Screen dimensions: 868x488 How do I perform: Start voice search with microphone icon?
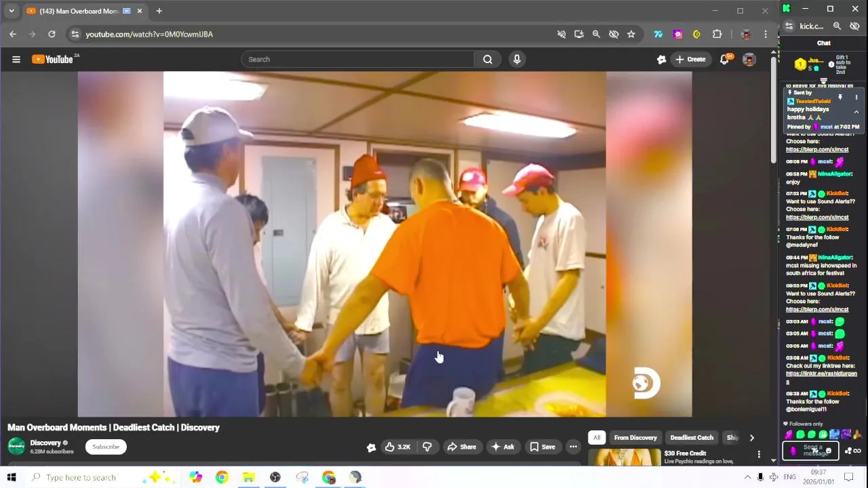click(x=517, y=60)
